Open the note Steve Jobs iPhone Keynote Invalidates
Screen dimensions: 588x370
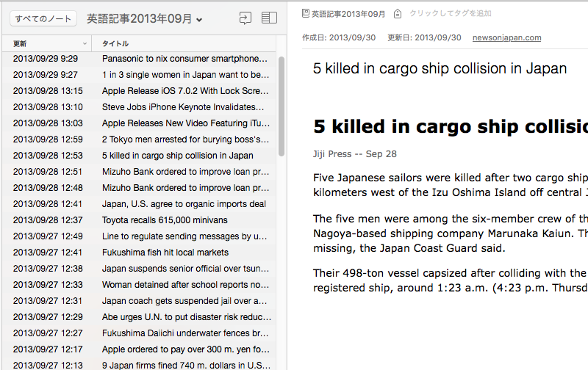tap(139, 107)
